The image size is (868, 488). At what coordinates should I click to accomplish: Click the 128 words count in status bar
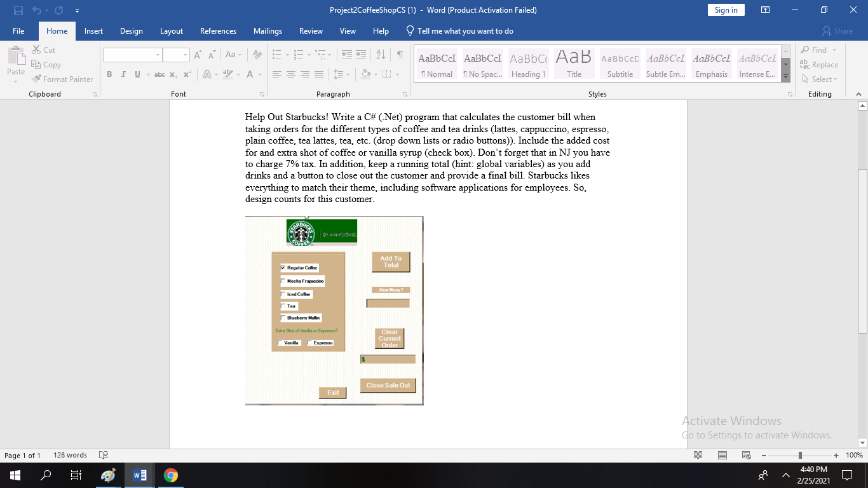70,455
